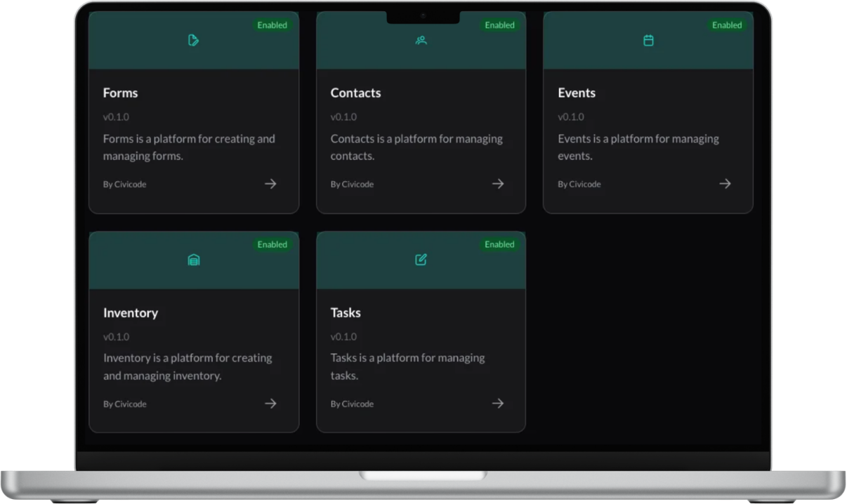Open Tasks via its arrow icon
This screenshot has width=847, height=504.
[x=498, y=404]
